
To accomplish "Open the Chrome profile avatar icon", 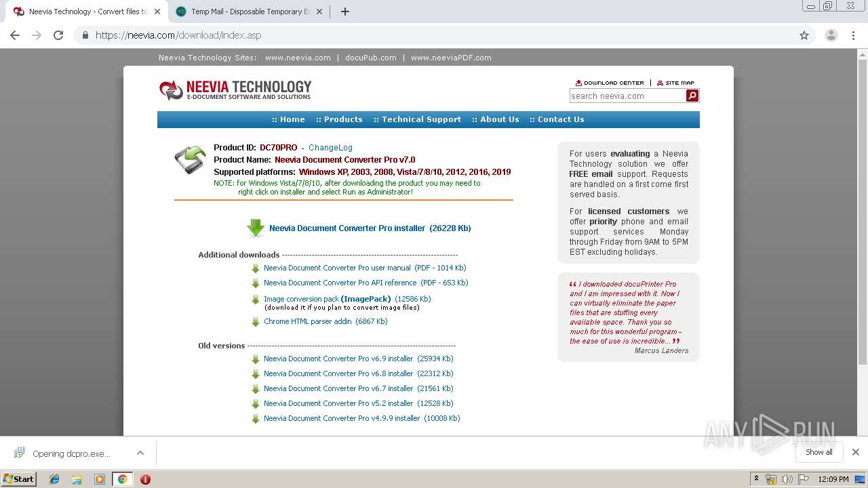I will point(831,35).
